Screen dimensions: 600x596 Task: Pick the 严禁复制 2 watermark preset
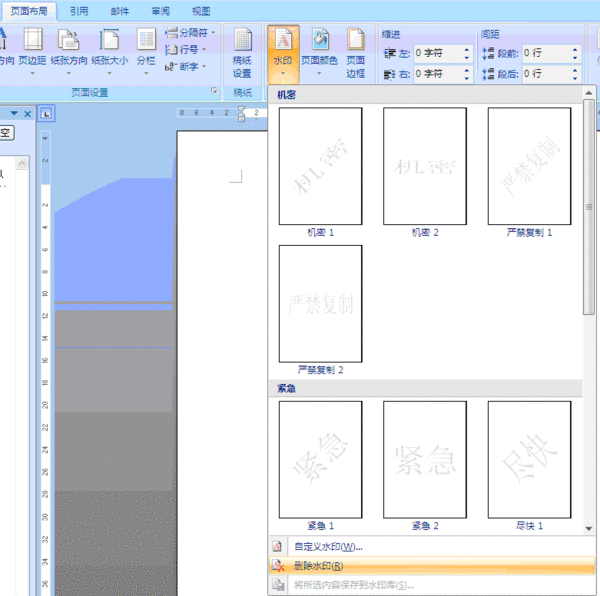click(x=320, y=304)
